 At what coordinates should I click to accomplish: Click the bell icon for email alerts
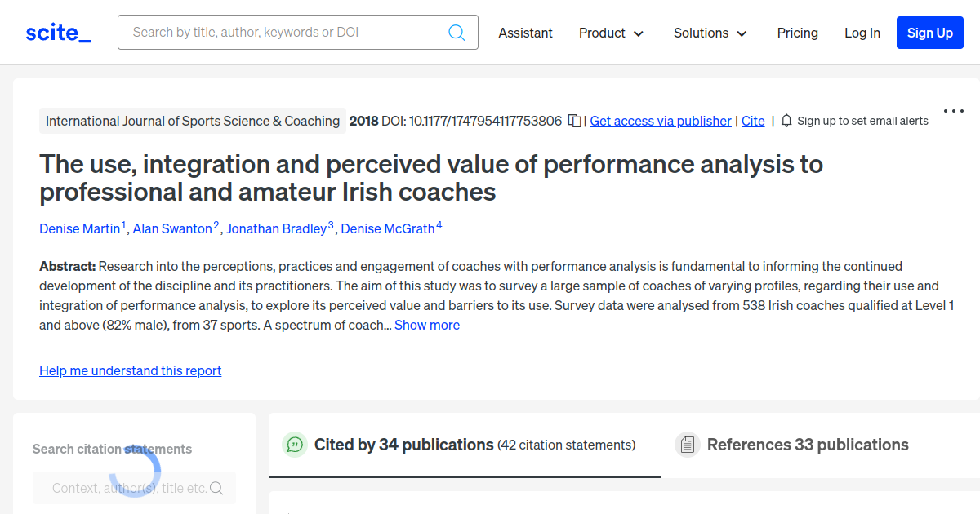(786, 120)
